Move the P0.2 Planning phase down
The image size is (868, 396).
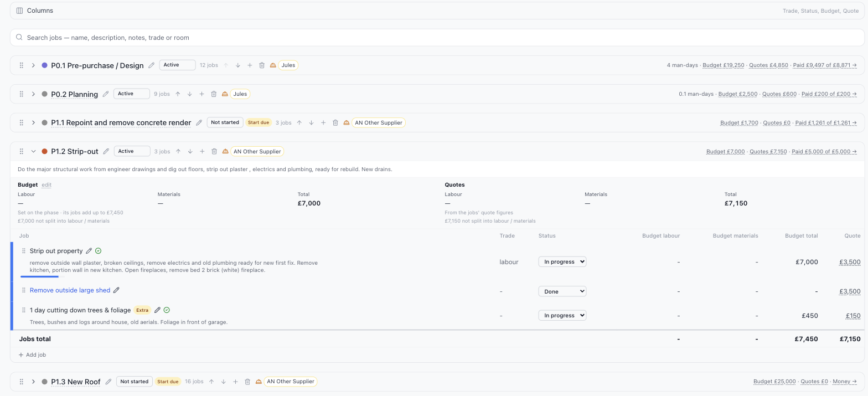189,94
